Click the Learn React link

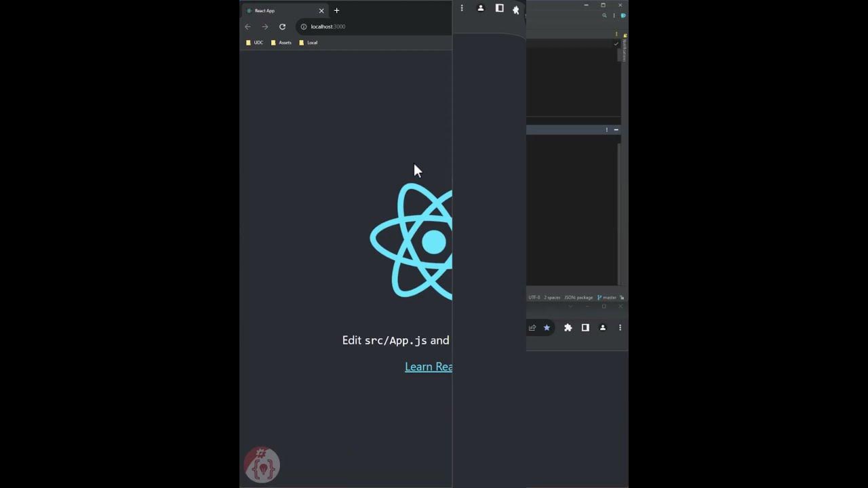[x=429, y=367]
